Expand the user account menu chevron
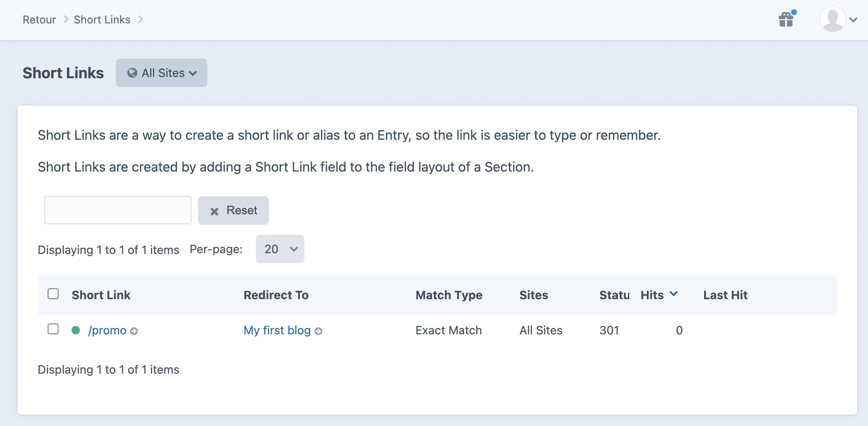Viewport: 868px width, 426px height. point(853,20)
